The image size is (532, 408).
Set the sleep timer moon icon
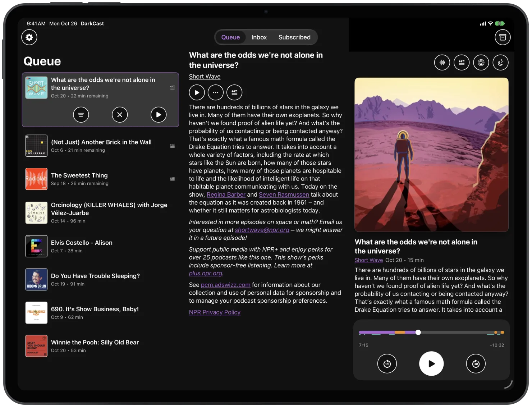click(x=500, y=63)
